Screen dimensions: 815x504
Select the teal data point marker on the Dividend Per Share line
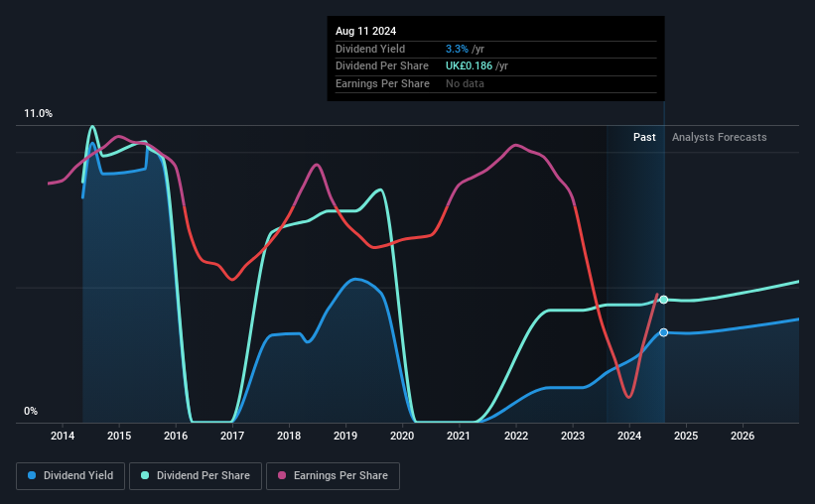pyautogui.click(x=664, y=300)
